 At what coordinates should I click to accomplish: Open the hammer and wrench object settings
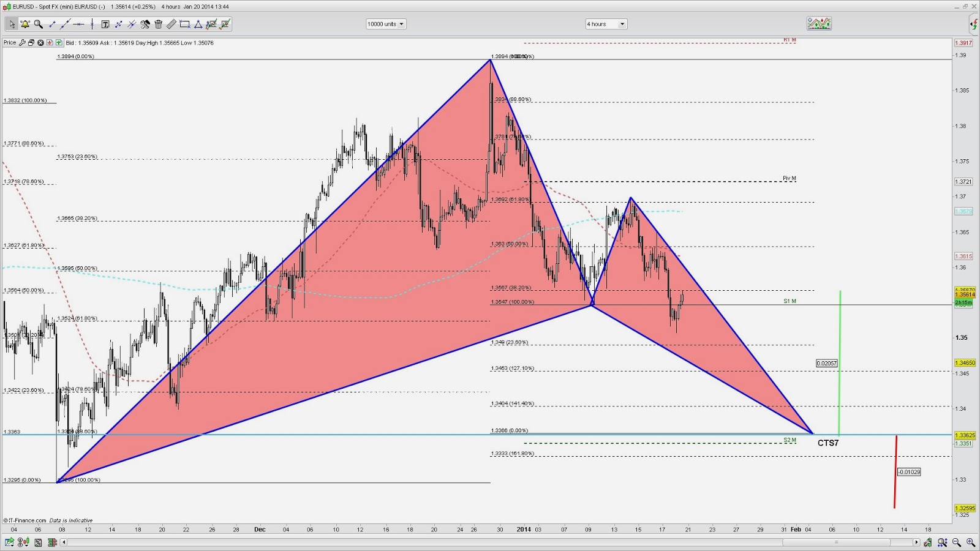(145, 24)
